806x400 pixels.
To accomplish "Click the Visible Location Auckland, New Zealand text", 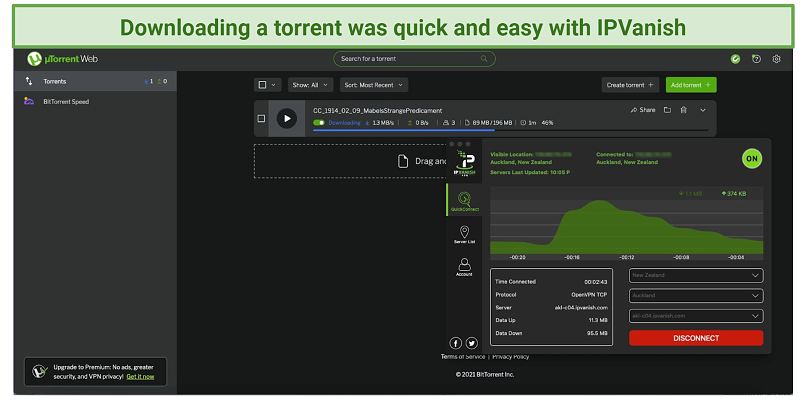I will [x=521, y=162].
